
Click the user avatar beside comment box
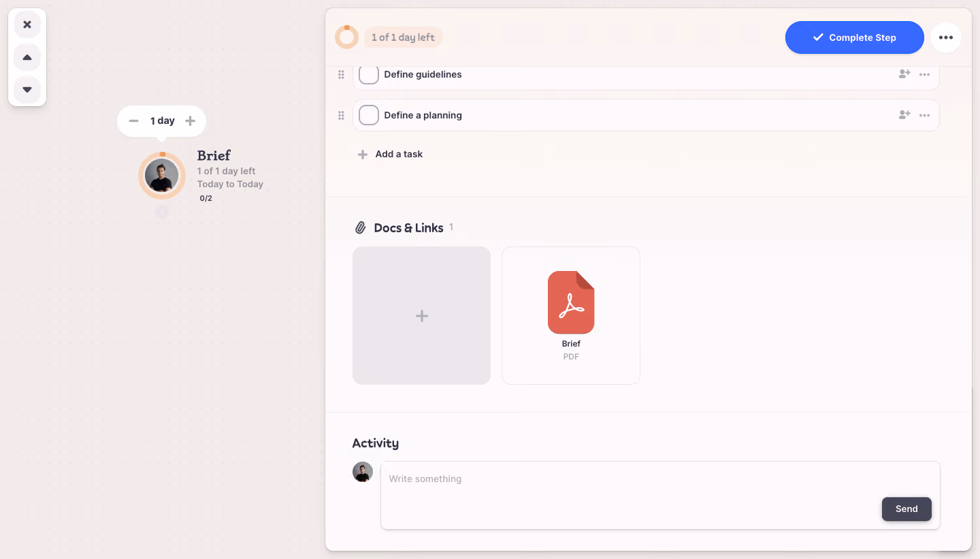click(x=363, y=472)
